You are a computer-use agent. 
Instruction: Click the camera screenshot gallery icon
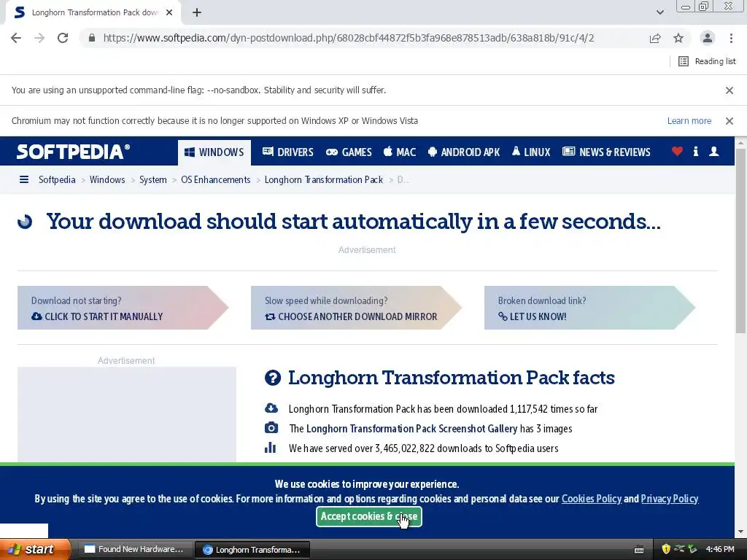[x=271, y=427]
